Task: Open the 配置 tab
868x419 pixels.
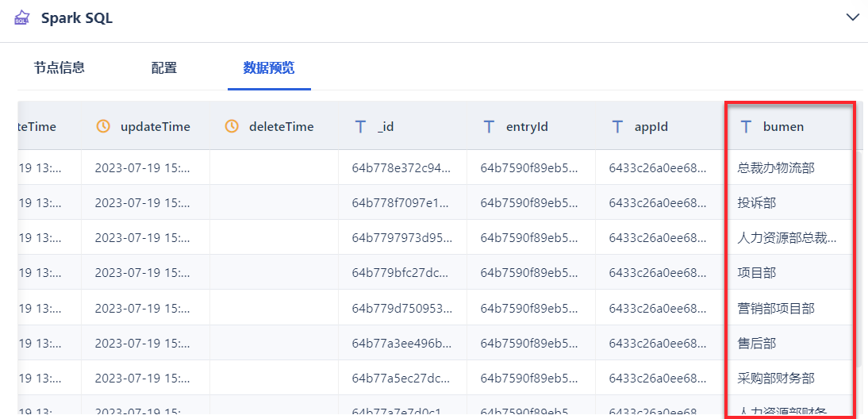Action: [x=164, y=68]
